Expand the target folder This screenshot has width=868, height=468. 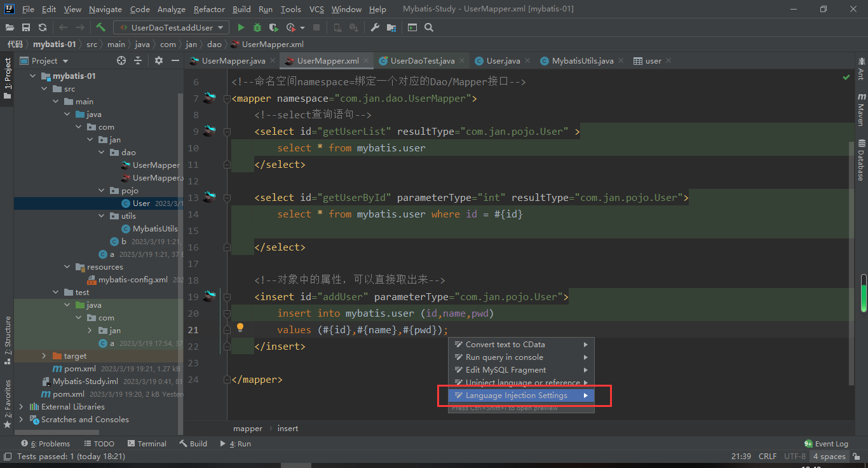pyautogui.click(x=44, y=356)
